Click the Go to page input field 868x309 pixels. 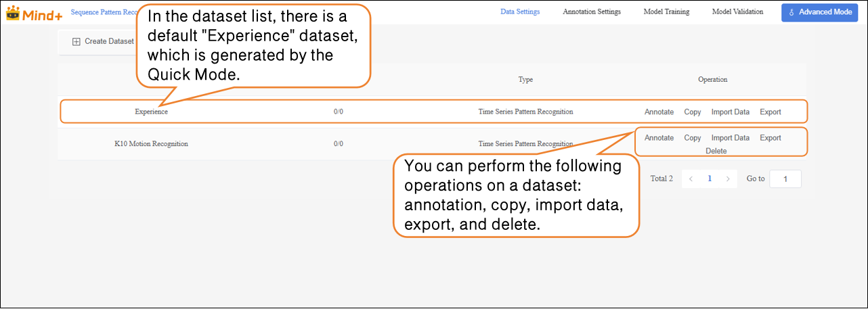tap(785, 179)
